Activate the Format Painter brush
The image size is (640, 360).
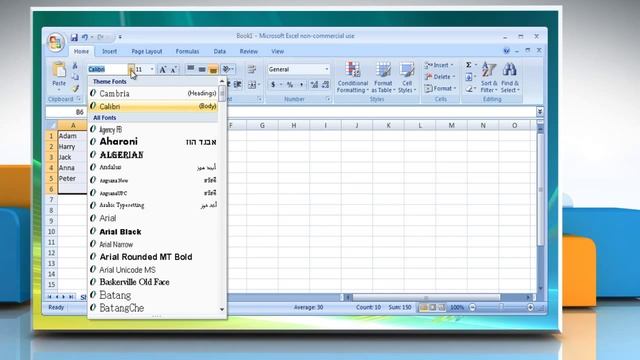[x=75, y=88]
